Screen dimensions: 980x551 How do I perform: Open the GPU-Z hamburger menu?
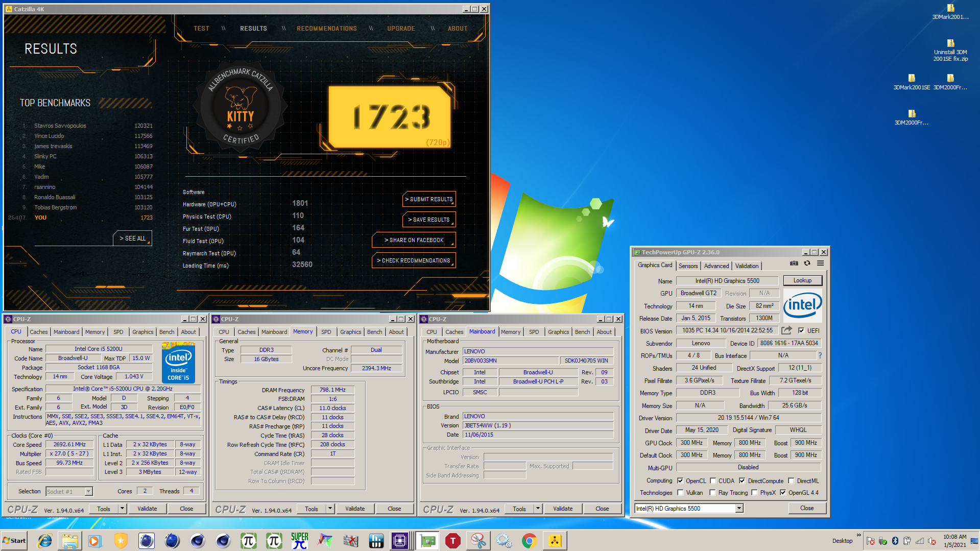(821, 263)
